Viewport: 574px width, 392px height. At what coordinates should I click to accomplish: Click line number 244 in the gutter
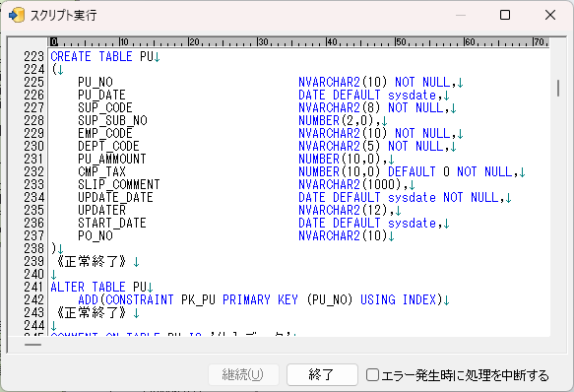[33, 325]
